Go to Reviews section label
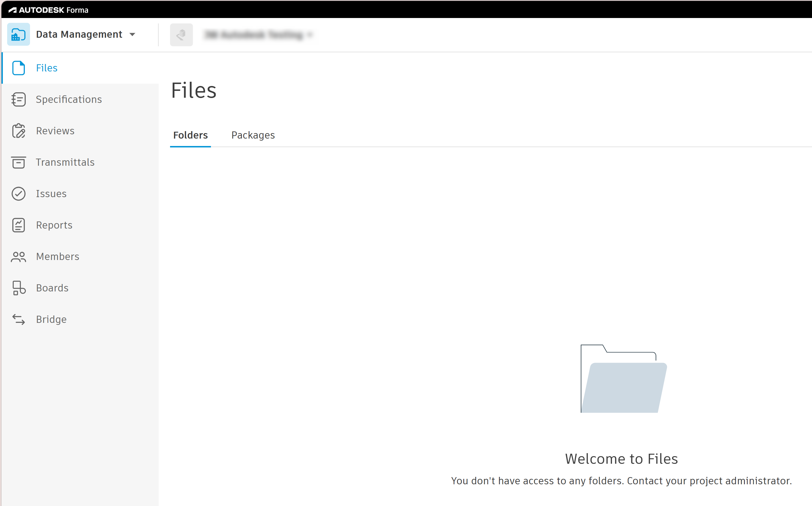Image resolution: width=812 pixels, height=506 pixels. point(55,131)
